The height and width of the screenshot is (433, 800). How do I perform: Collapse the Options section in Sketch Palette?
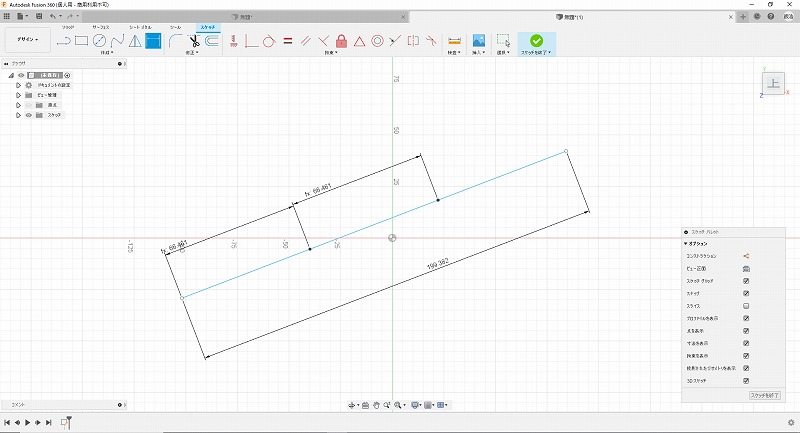tap(686, 243)
